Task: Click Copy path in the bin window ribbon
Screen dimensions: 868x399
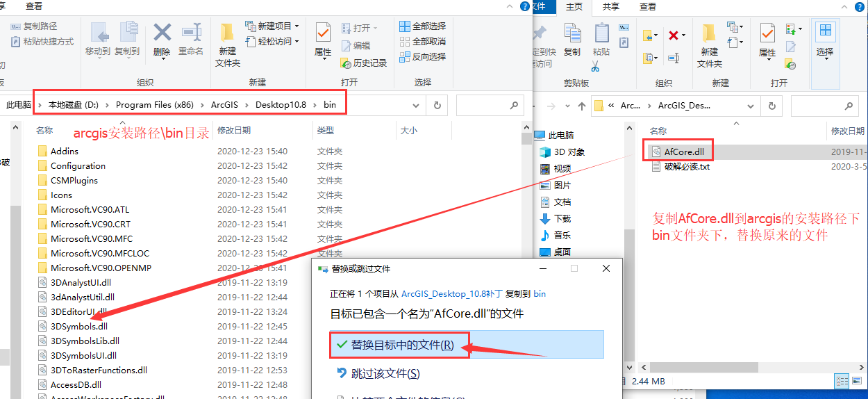Action: [x=33, y=26]
